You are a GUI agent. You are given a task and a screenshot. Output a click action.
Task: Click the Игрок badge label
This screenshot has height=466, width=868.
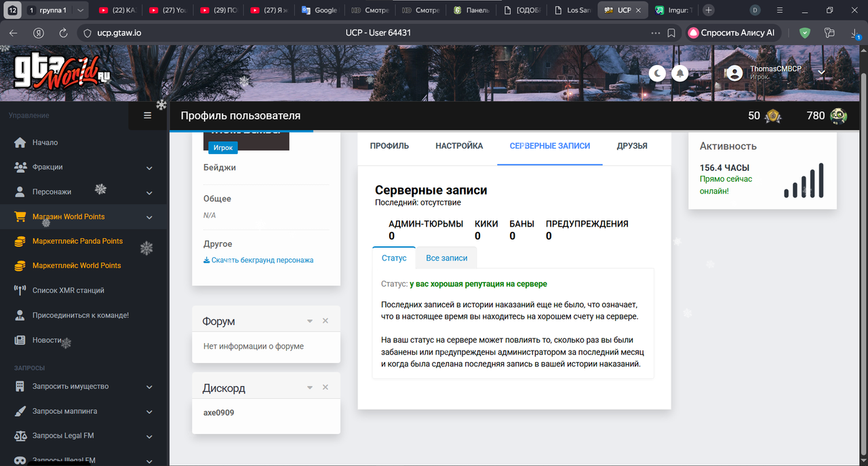coord(223,147)
